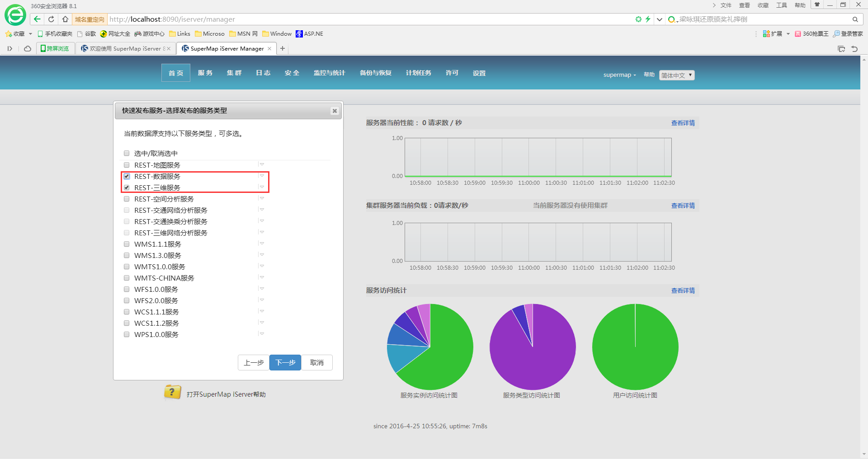The height and width of the screenshot is (459, 868).
Task: Open 查看详情 for 服务访问统计
Action: [x=683, y=290]
